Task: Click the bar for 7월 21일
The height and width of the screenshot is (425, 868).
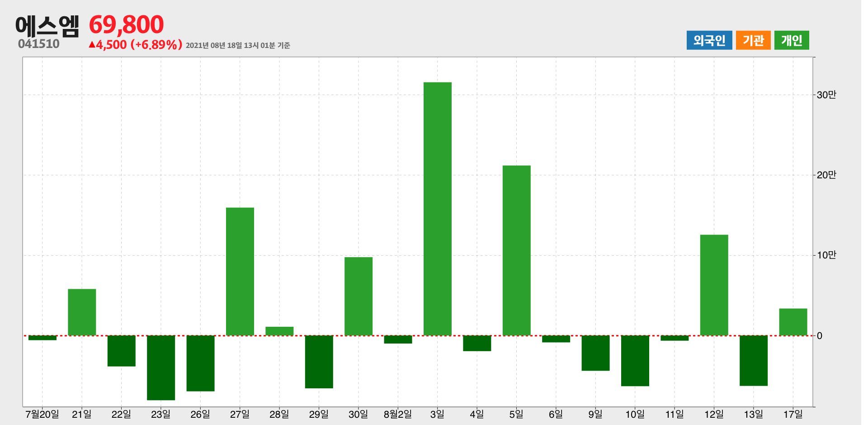Action: pos(82,312)
